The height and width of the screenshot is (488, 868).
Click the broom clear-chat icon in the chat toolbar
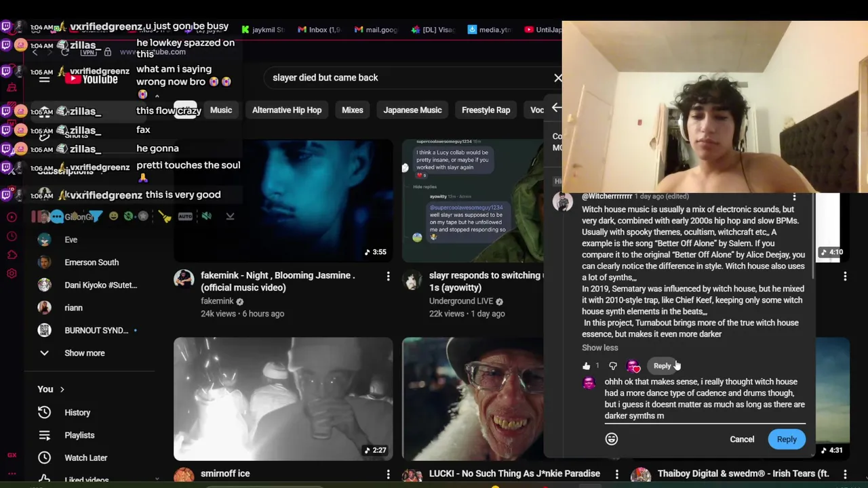[165, 216]
